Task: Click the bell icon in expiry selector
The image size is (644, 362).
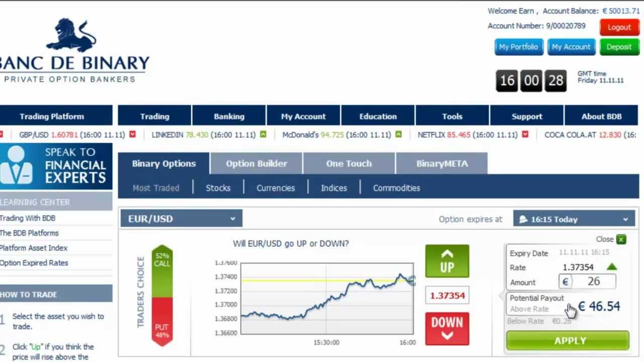Action: pos(523,219)
